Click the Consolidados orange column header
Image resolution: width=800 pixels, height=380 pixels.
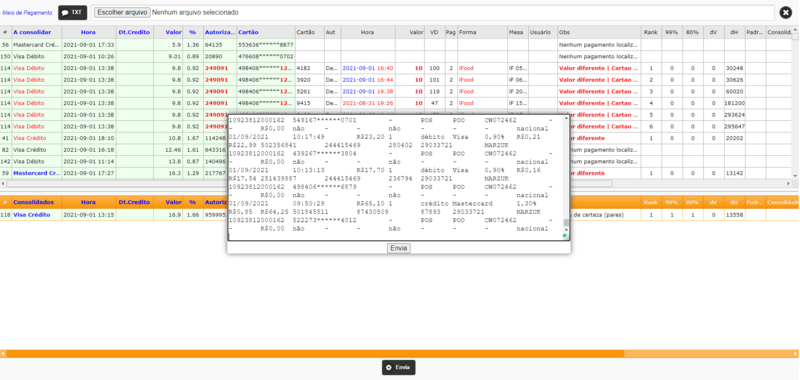click(x=36, y=202)
